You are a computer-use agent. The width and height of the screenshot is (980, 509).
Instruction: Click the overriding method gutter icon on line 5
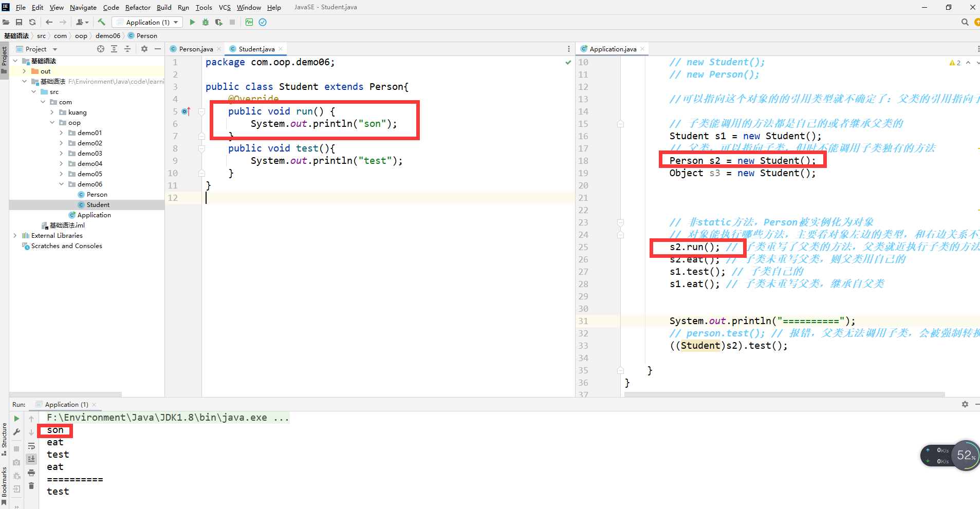pos(186,111)
